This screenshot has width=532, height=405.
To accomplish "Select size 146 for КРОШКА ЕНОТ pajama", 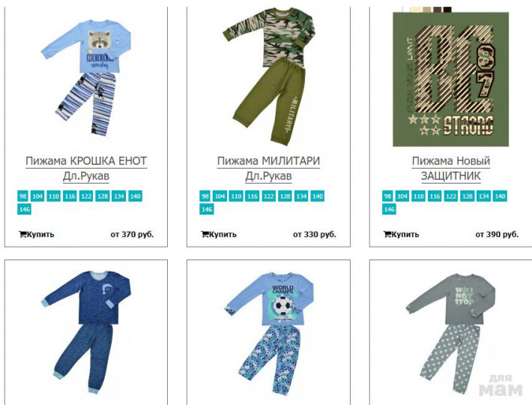I will 24,209.
